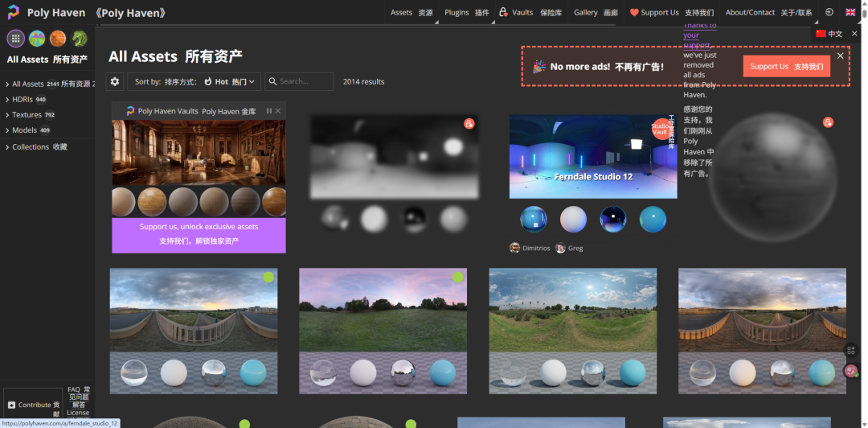This screenshot has height=428, width=868.
Task: Select the Models green horse icon
Action: 79,39
